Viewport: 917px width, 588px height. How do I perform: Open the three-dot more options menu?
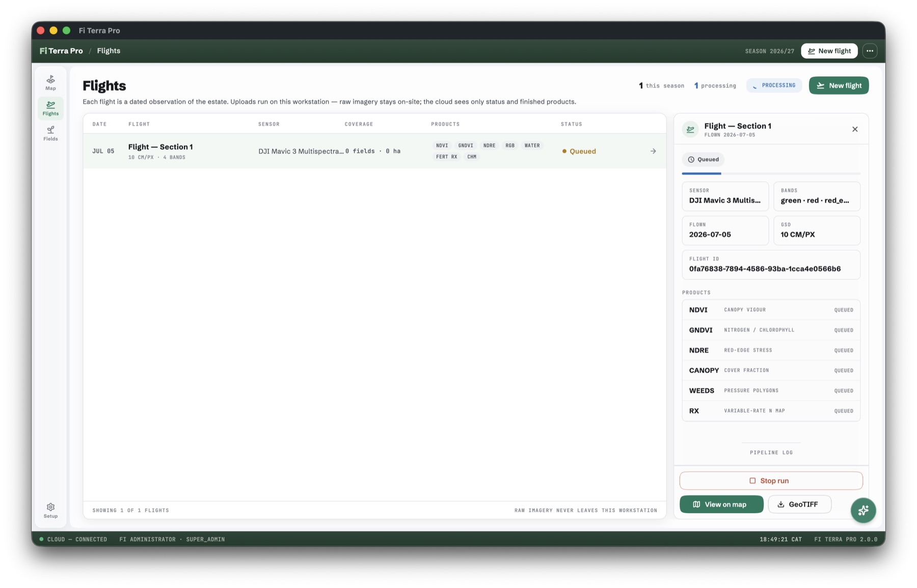coord(870,51)
